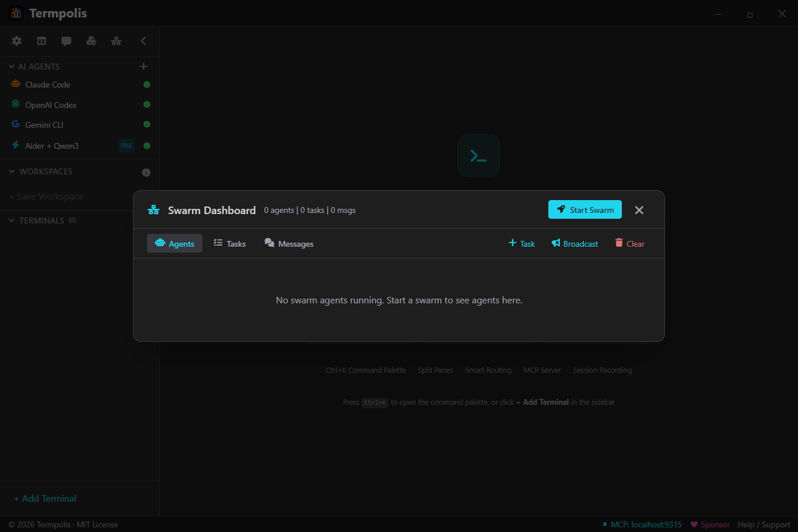798x532 pixels.
Task: Expand the TERMINALS section
Action: 10,220
